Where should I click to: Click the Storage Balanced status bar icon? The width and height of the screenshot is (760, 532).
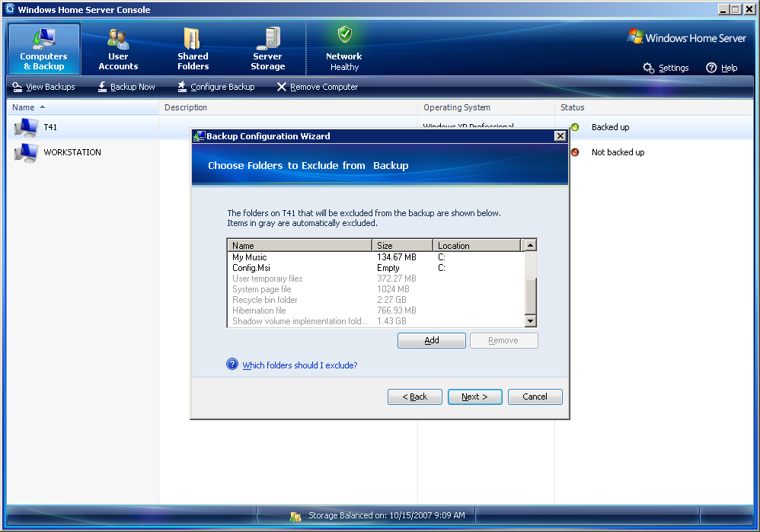point(295,517)
